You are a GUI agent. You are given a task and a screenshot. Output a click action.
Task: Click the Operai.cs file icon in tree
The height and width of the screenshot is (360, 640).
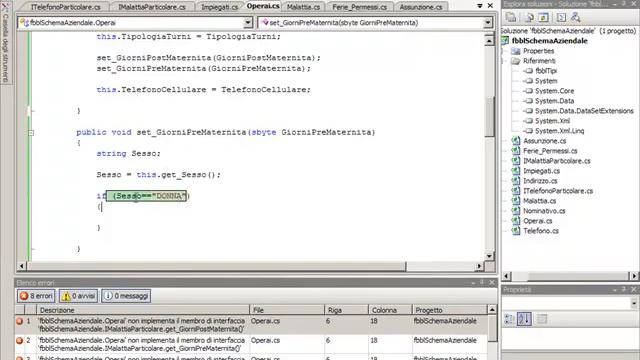tap(516, 221)
